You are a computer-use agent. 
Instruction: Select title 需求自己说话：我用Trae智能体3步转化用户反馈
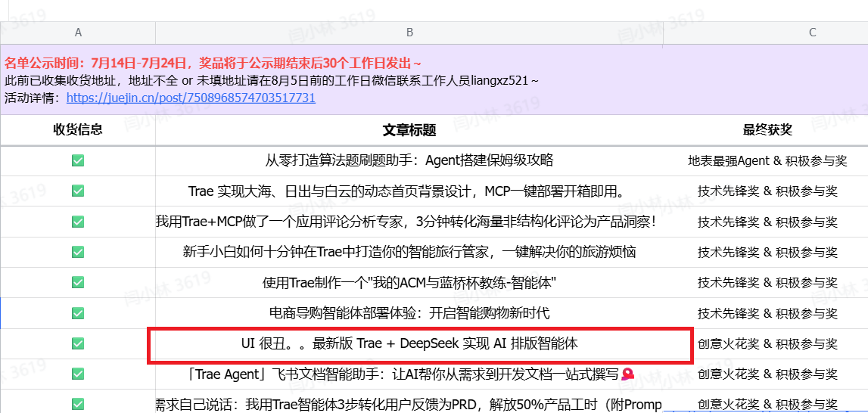409,405
